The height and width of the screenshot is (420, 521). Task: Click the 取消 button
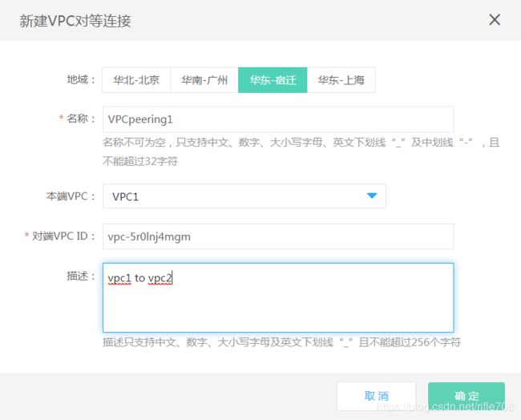(x=376, y=396)
